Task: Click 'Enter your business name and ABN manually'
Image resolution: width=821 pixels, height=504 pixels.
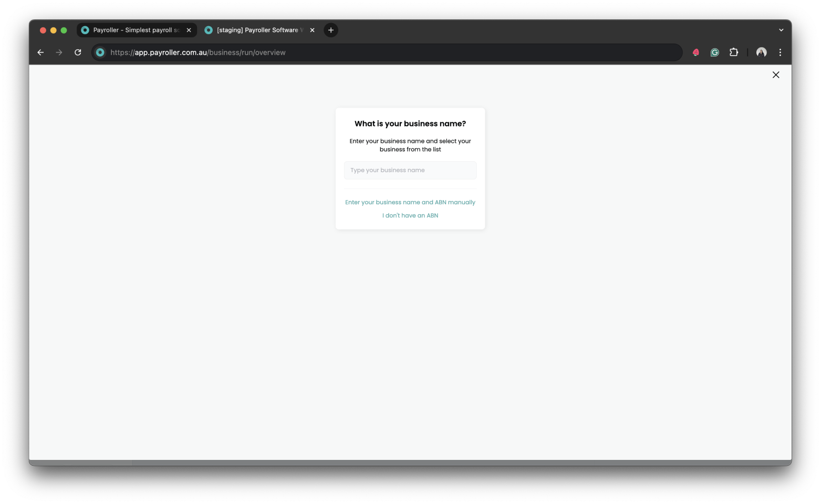Action: point(410,202)
